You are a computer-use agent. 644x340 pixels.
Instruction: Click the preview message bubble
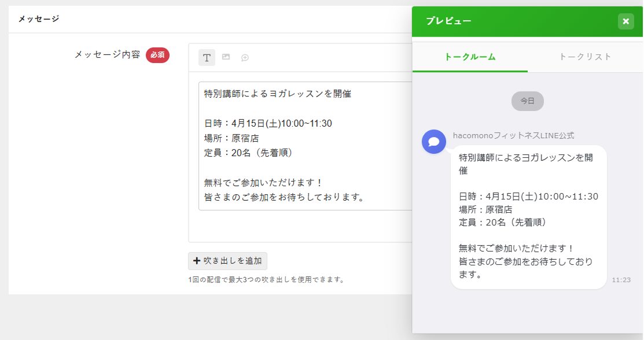528,217
